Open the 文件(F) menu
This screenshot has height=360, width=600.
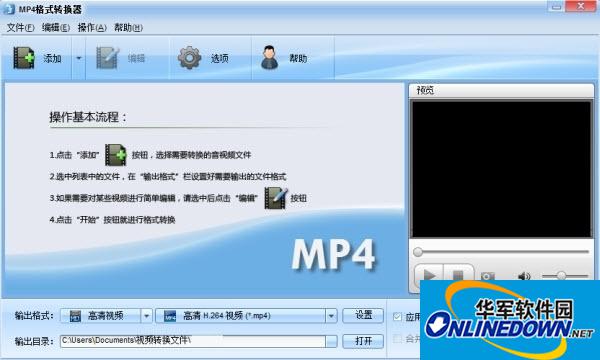(x=20, y=28)
